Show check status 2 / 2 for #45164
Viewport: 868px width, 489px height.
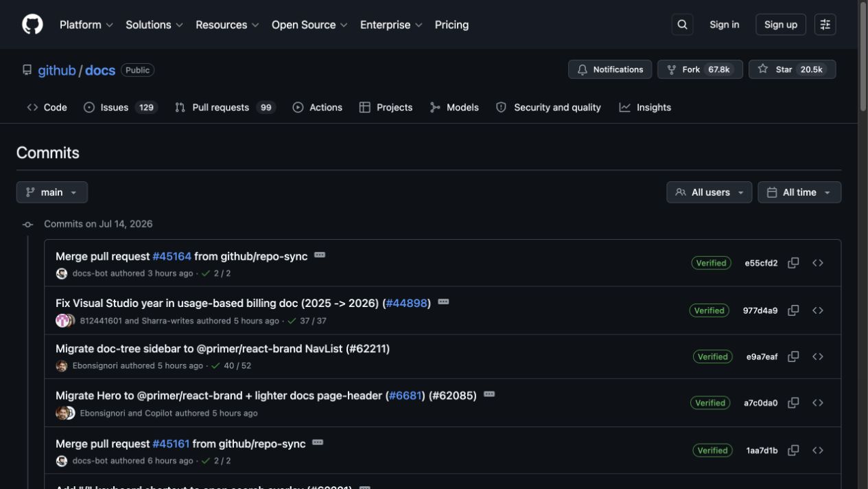click(x=215, y=273)
